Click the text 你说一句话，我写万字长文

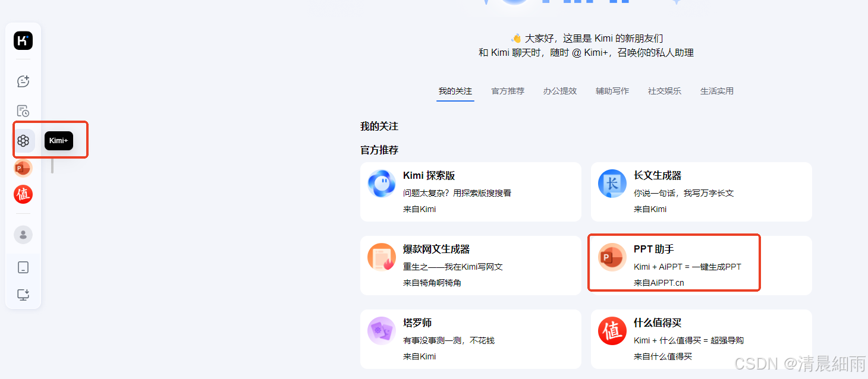click(684, 193)
